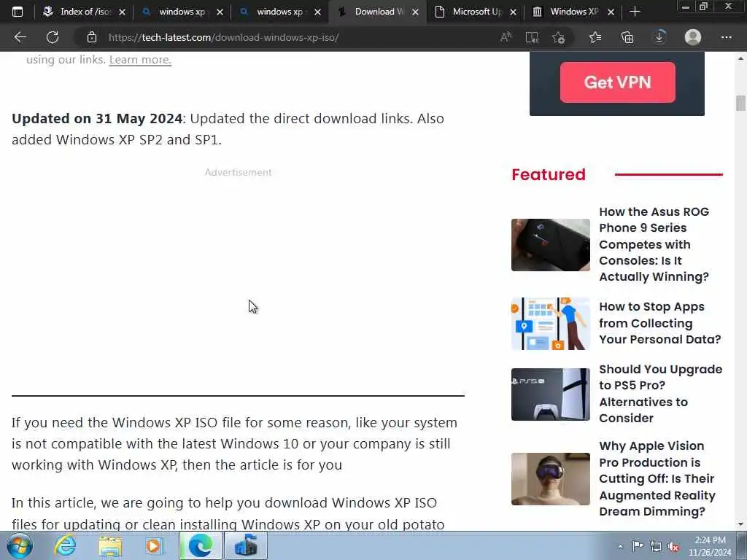Click the PS5 console thumbnail
The image size is (747, 560).
click(x=550, y=394)
